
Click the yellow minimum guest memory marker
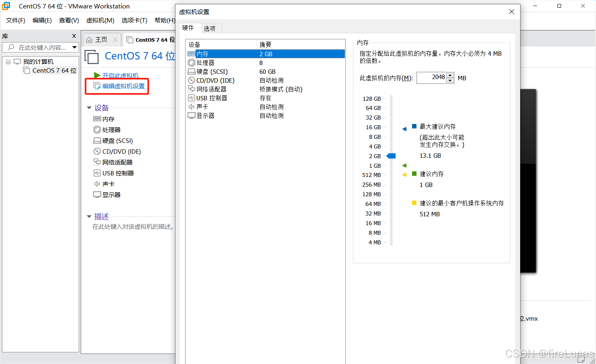coord(404,175)
